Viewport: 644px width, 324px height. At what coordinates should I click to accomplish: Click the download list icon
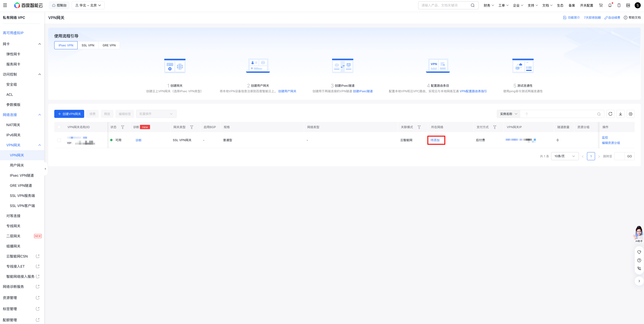[621, 114]
